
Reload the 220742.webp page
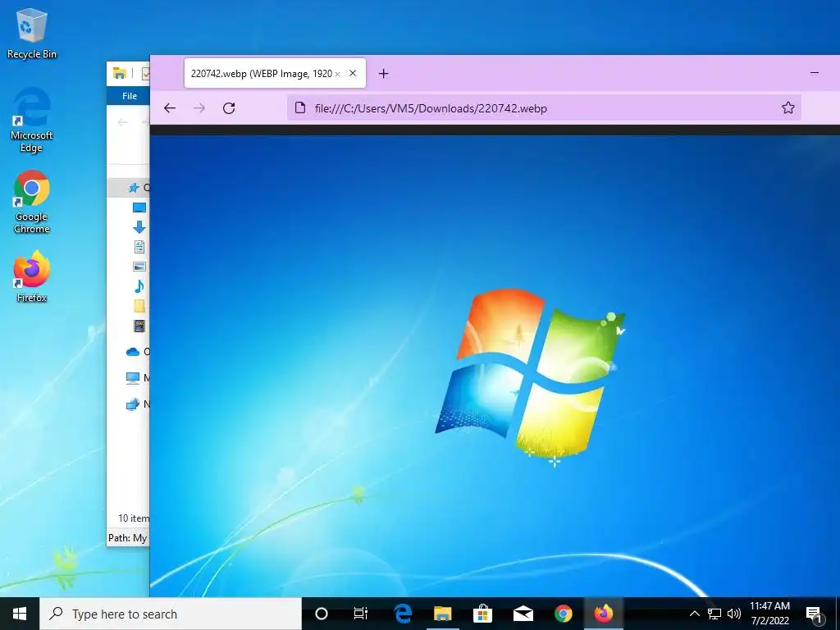229,108
